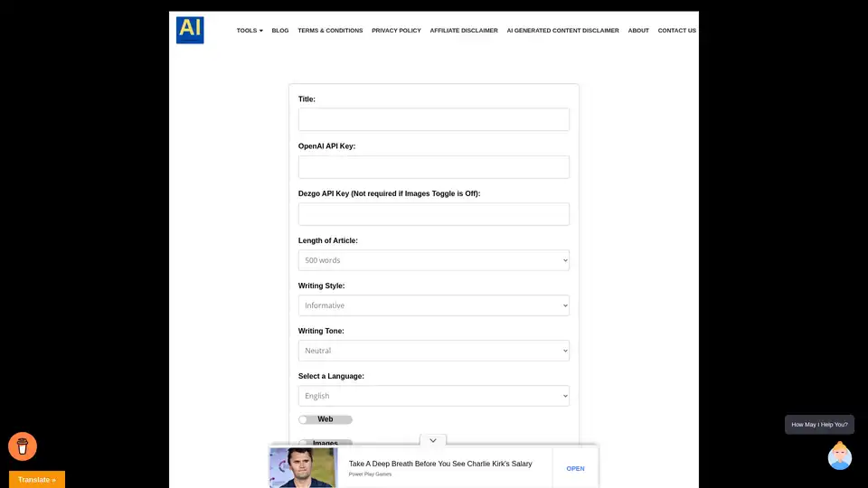Open the chat assistant avatar icon
Image resolution: width=868 pixels, height=488 pixels.
click(x=839, y=456)
